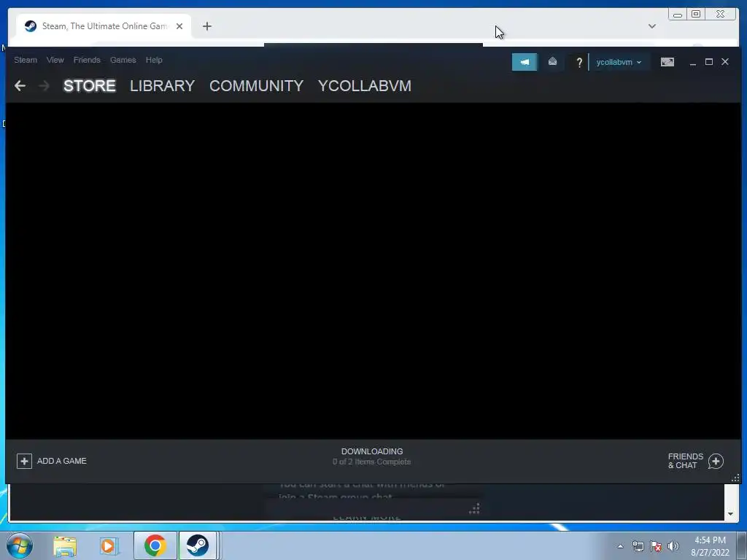The height and width of the screenshot is (560, 747).
Task: Go forward with the right arrow
Action: click(44, 86)
